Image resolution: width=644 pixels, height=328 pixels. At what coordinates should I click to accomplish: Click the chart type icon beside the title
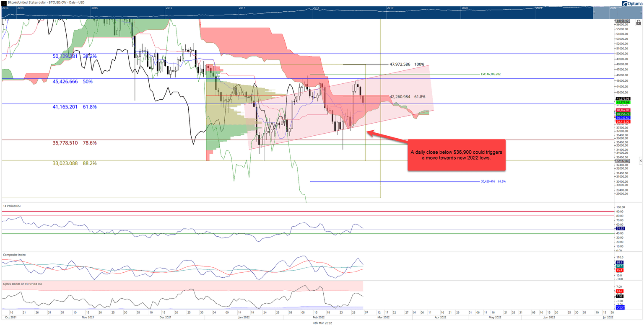pos(4,3)
